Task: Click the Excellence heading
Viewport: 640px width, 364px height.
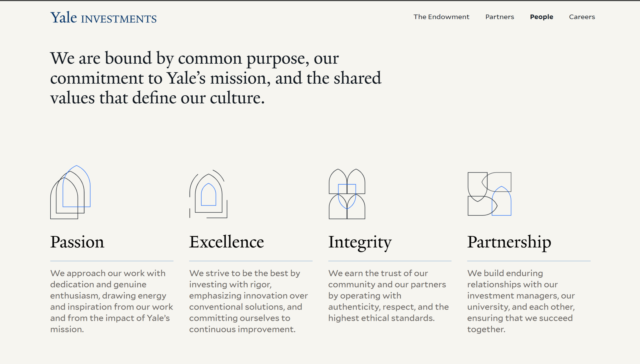Action: [x=226, y=242]
